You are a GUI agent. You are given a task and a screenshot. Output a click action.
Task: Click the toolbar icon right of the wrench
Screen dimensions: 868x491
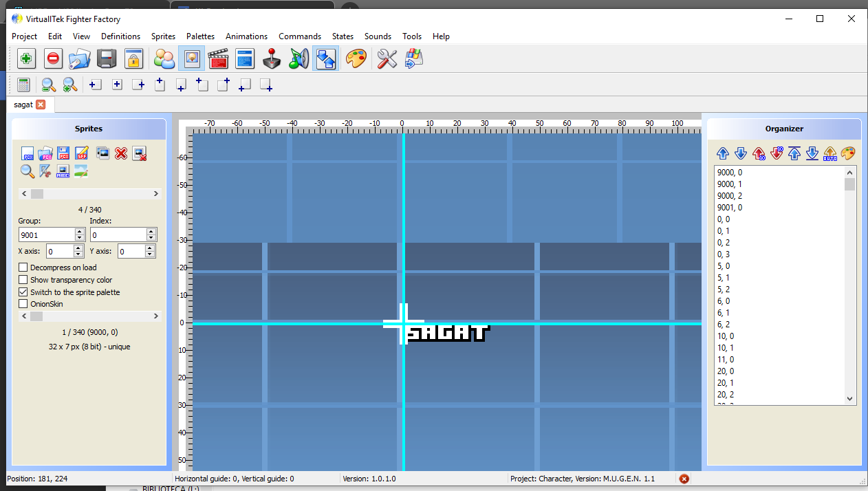coord(414,59)
